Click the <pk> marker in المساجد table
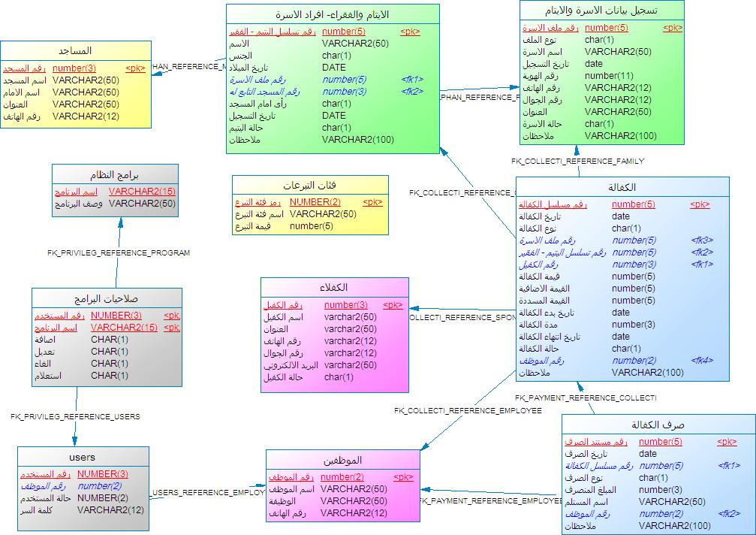This screenshot has height=535, width=756. click(x=135, y=68)
